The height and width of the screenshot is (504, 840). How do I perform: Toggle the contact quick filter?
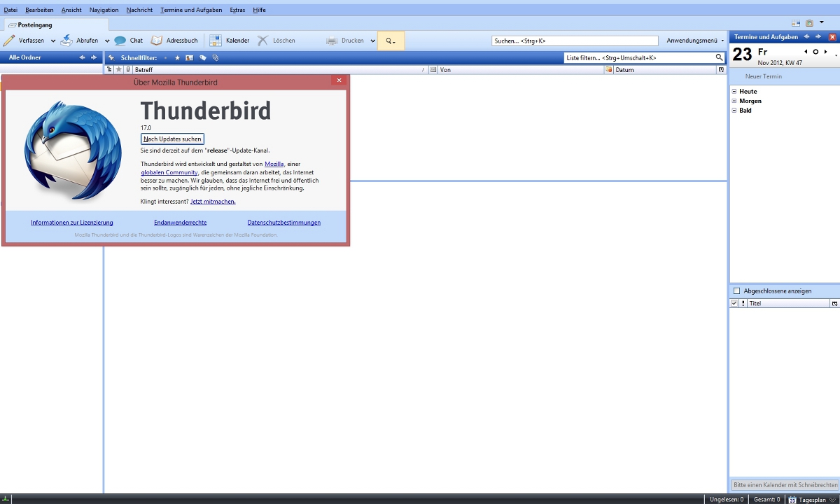click(189, 58)
